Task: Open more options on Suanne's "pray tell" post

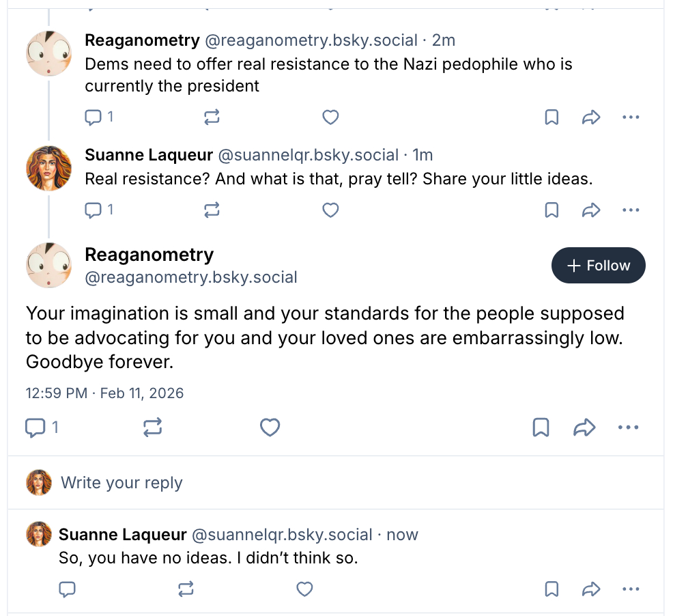Action: click(x=631, y=210)
